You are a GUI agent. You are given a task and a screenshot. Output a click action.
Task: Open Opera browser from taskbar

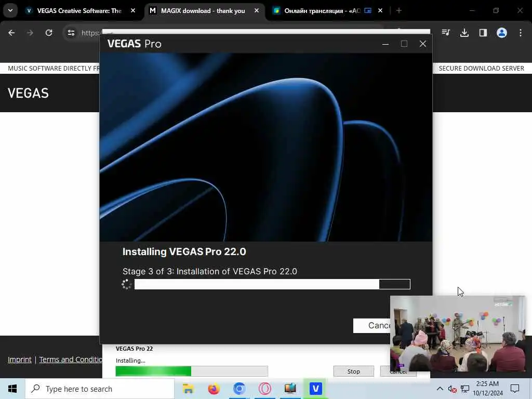pos(264,389)
